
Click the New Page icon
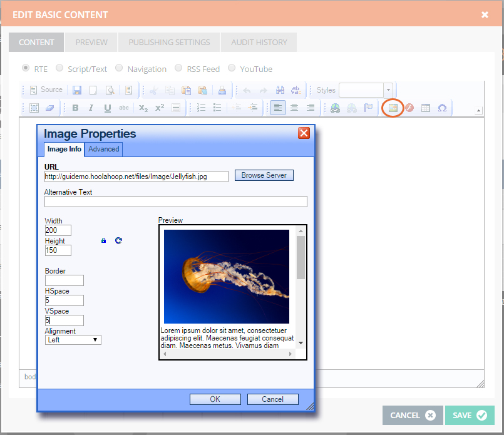pos(93,90)
